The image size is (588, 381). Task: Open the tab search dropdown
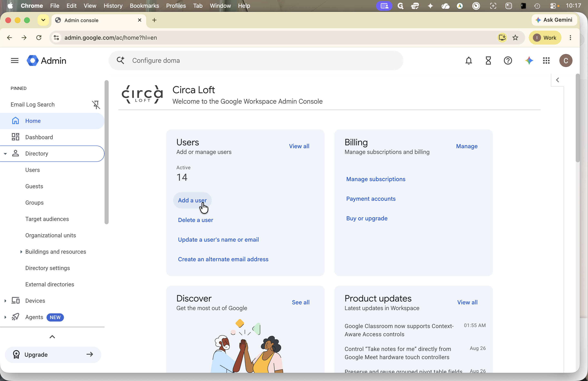pos(43,20)
